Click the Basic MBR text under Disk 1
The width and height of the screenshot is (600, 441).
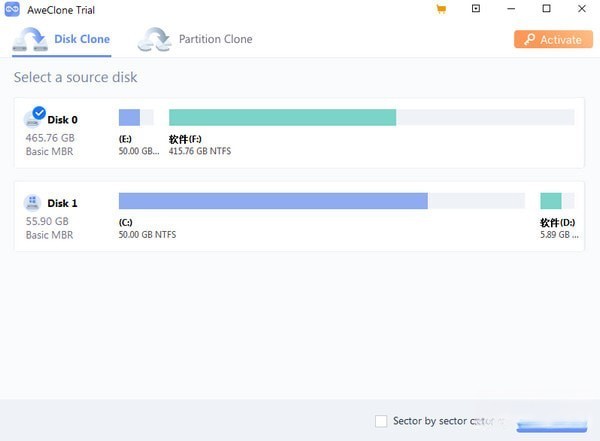click(x=49, y=235)
